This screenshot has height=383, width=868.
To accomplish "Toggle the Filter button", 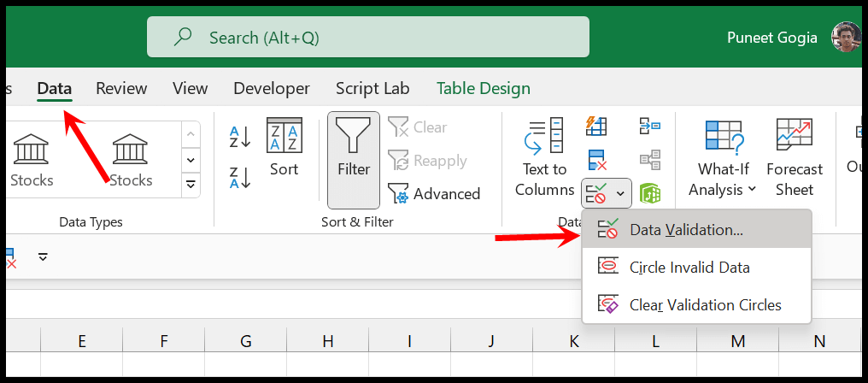I will coord(354,158).
